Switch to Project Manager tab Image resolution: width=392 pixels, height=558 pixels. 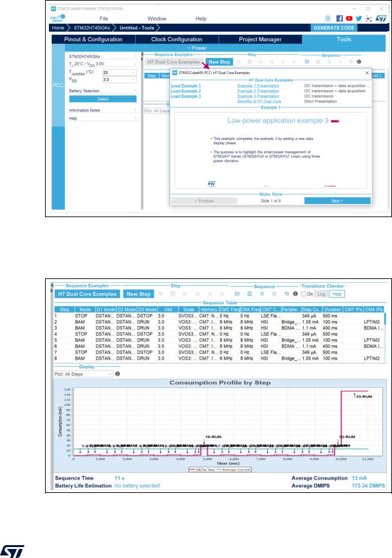point(260,39)
